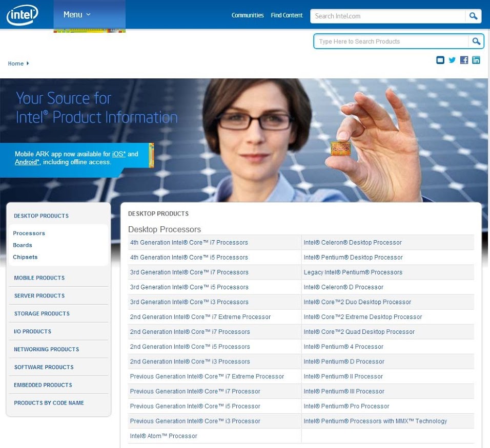Open 3rd Generation Core i7 Processors
This screenshot has height=448, width=490.
click(x=189, y=272)
